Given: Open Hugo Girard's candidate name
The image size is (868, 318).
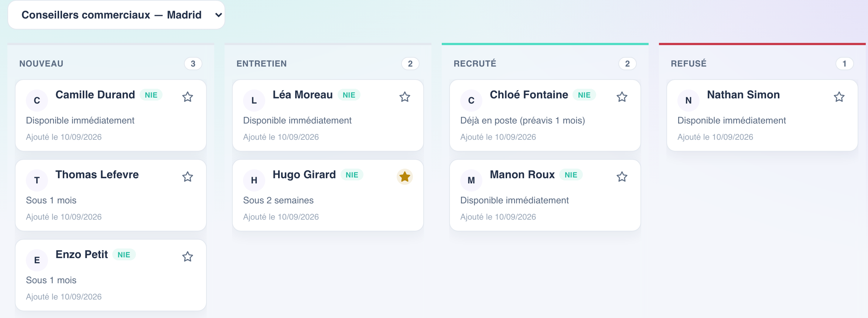Looking at the screenshot, I should click(x=304, y=175).
